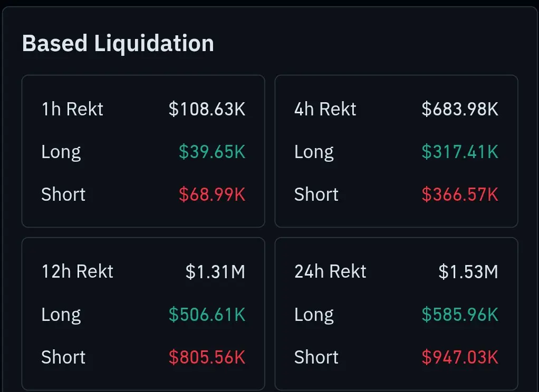539x392 pixels.
Task: Select the 1h Rekt label
Action: click(x=72, y=109)
